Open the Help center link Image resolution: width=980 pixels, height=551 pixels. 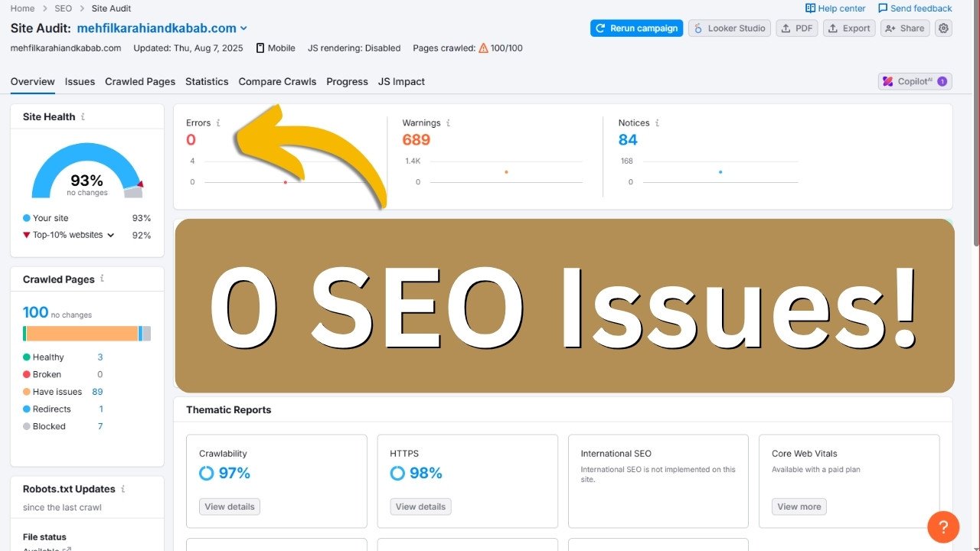click(835, 8)
